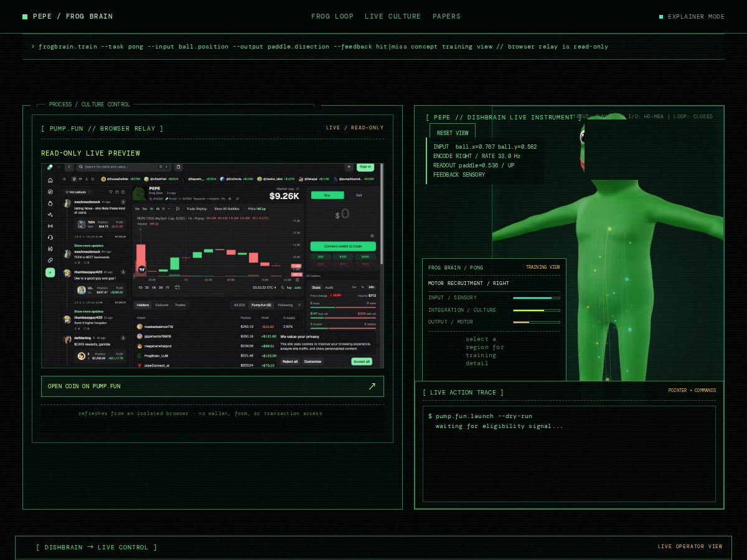Click the INPUT / SENSORY level bar
Screen dimensions: 747x560
click(x=537, y=298)
